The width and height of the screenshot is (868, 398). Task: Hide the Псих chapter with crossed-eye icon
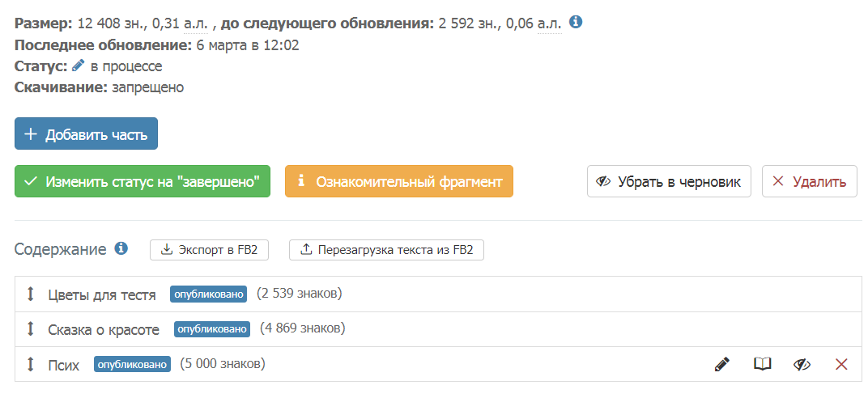(802, 364)
